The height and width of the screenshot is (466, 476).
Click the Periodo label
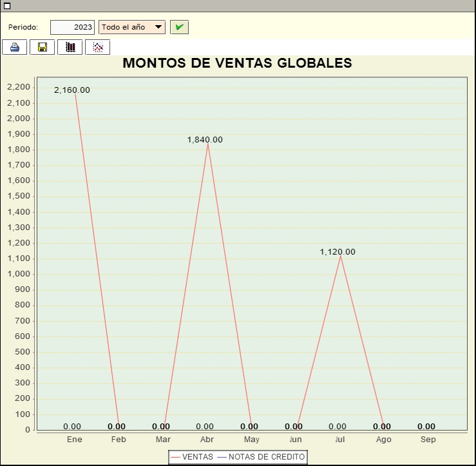(x=23, y=27)
